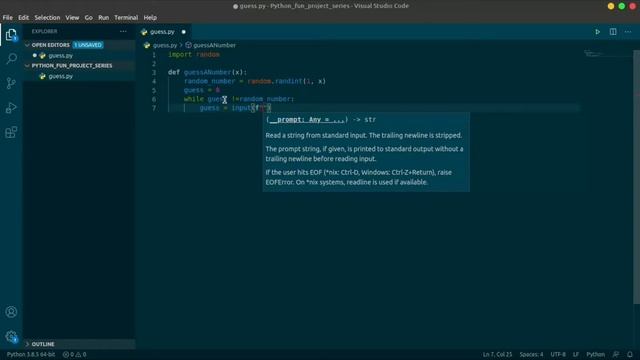This screenshot has height=360, width=640.
Task: Open the Accounts menu icon
Action: click(11, 312)
